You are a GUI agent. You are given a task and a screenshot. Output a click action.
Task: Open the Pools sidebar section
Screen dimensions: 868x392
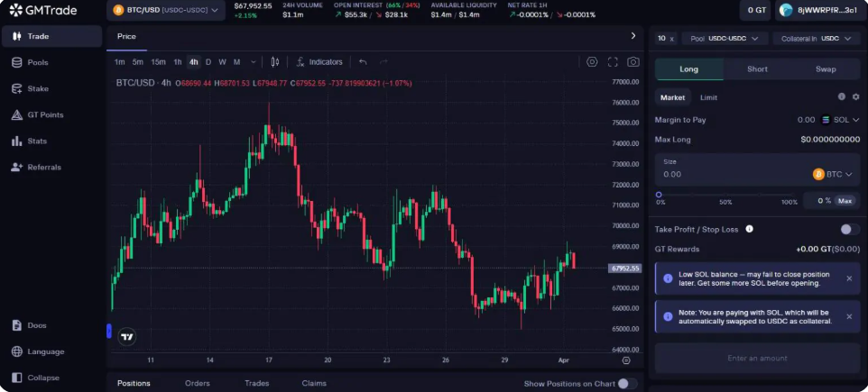click(x=52, y=62)
